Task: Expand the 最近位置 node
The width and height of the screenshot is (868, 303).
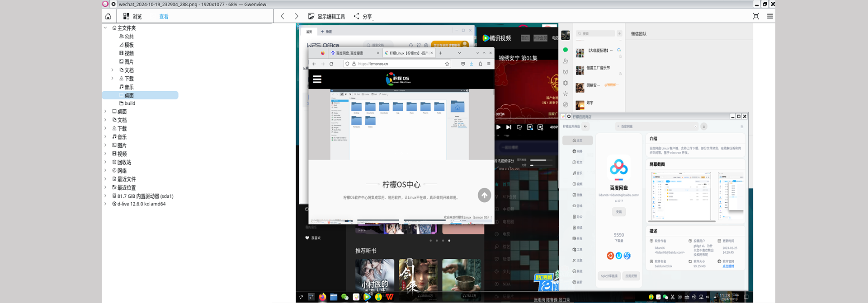Action: pyautogui.click(x=105, y=187)
